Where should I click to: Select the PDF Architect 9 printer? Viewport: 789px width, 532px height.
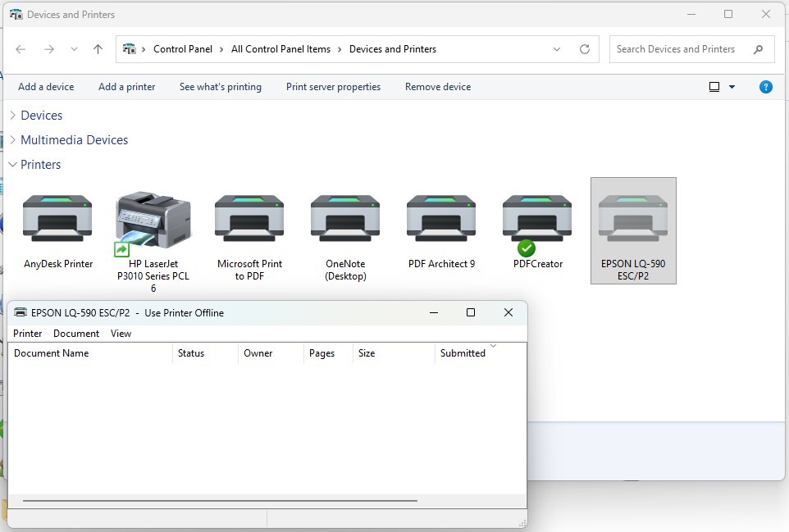pyautogui.click(x=441, y=220)
